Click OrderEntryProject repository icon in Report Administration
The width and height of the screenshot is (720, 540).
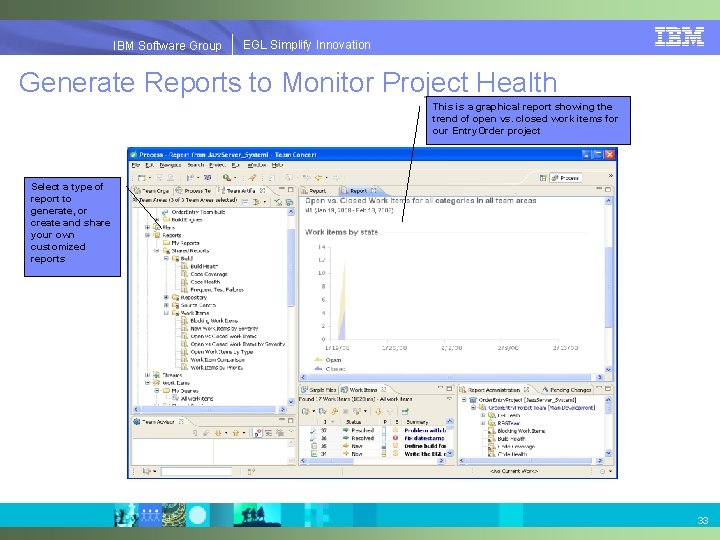click(x=472, y=400)
